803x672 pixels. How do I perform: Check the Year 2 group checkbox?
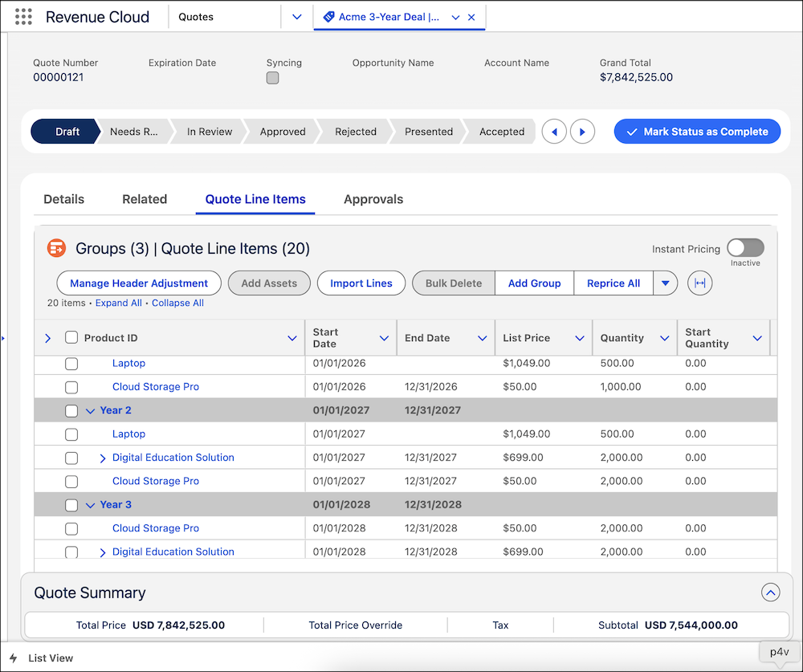[71, 411]
